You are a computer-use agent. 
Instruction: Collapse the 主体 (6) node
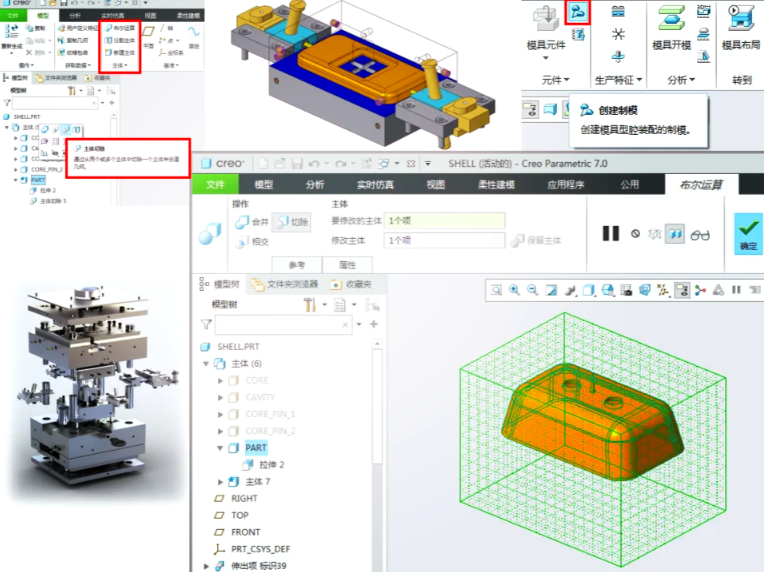coord(206,363)
